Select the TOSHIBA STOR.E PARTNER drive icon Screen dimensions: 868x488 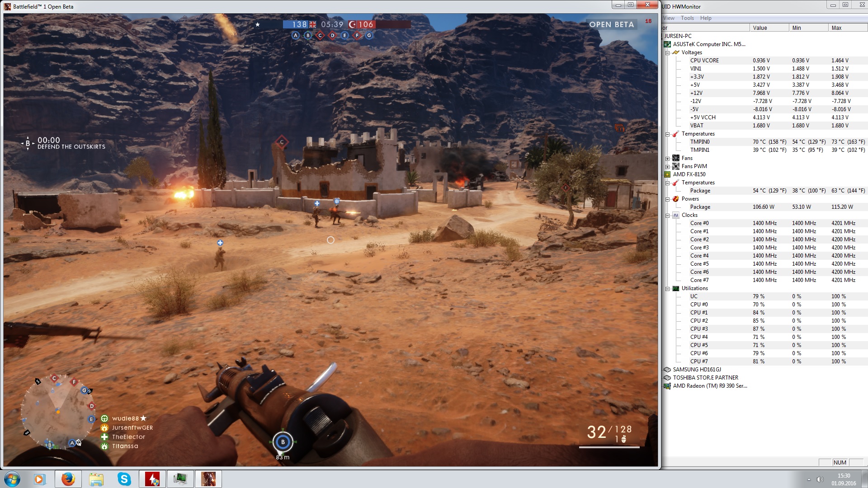click(667, 378)
